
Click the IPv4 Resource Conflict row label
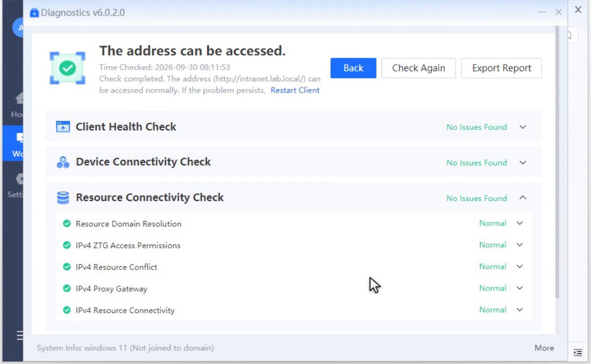117,267
